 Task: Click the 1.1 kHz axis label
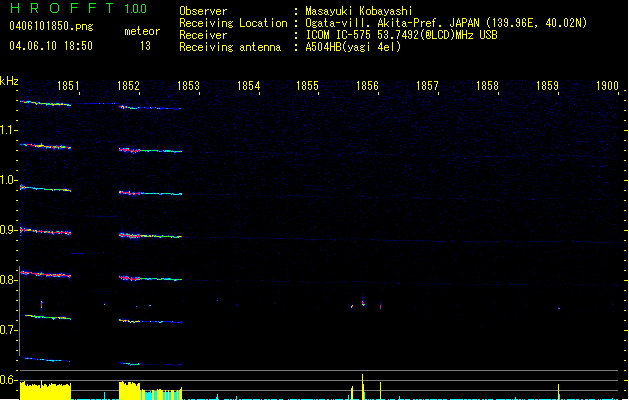(x=8, y=130)
